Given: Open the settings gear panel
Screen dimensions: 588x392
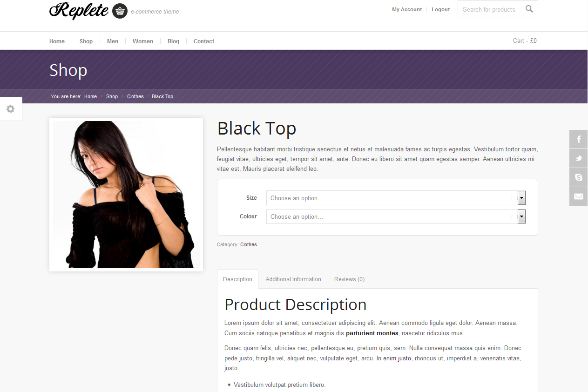Looking at the screenshot, I should (x=10, y=109).
